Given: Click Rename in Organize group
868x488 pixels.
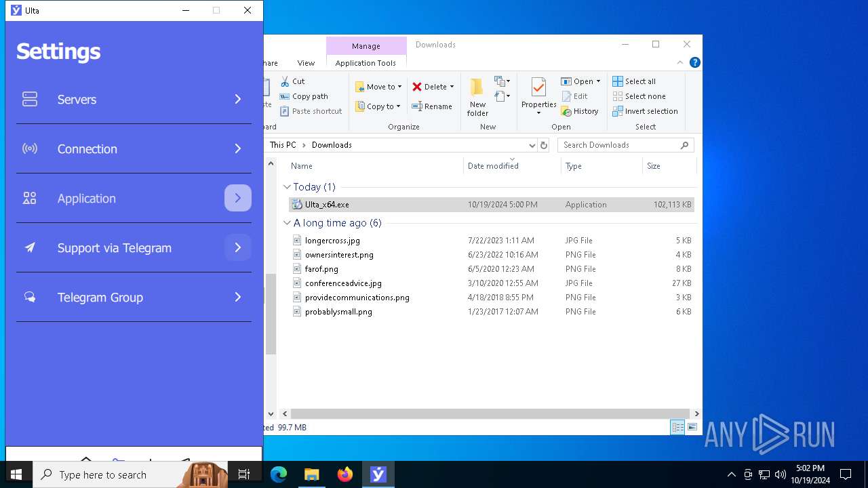Looking at the screenshot, I should (432, 106).
